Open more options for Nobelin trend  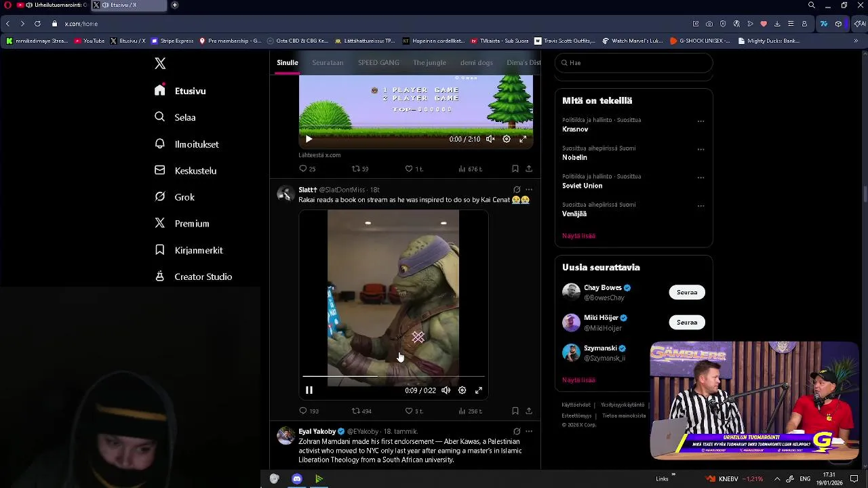(701, 150)
